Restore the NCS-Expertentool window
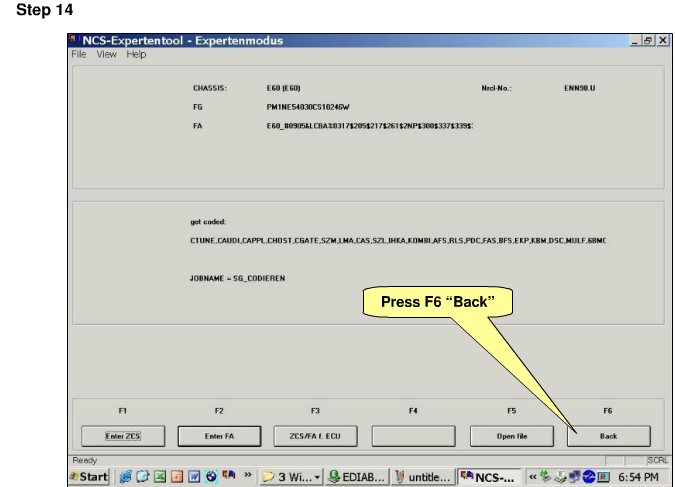Viewport: 675px width, 487px height. 648,40
